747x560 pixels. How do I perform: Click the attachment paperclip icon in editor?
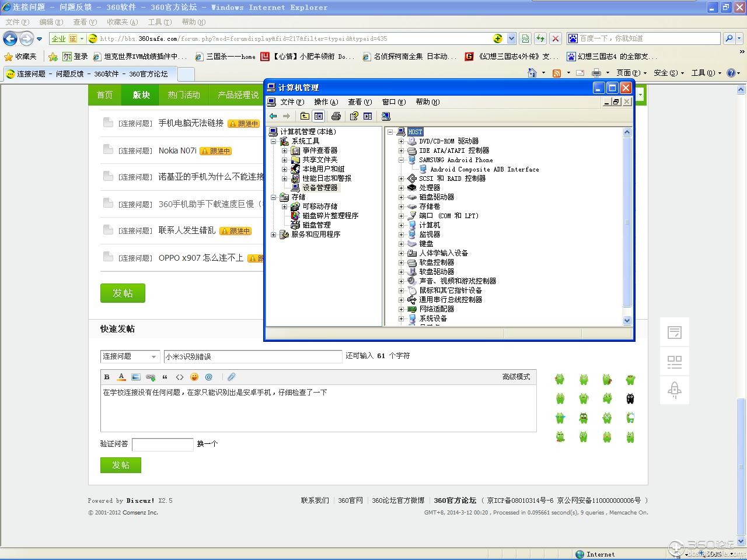pyautogui.click(x=232, y=377)
